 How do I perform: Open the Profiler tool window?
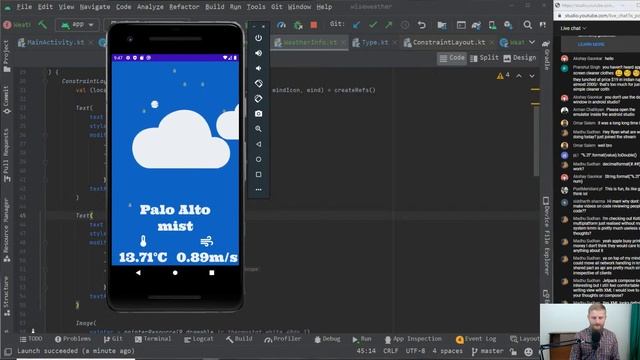282,339
